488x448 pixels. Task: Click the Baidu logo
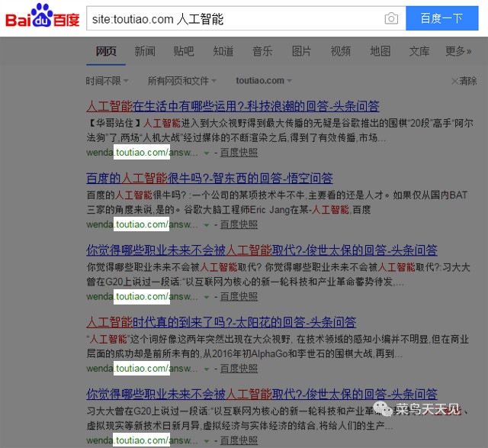pos(43,16)
